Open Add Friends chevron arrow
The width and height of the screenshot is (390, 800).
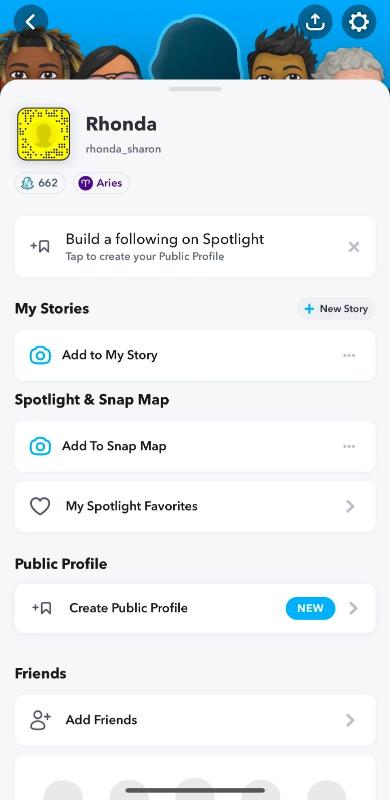(350, 720)
